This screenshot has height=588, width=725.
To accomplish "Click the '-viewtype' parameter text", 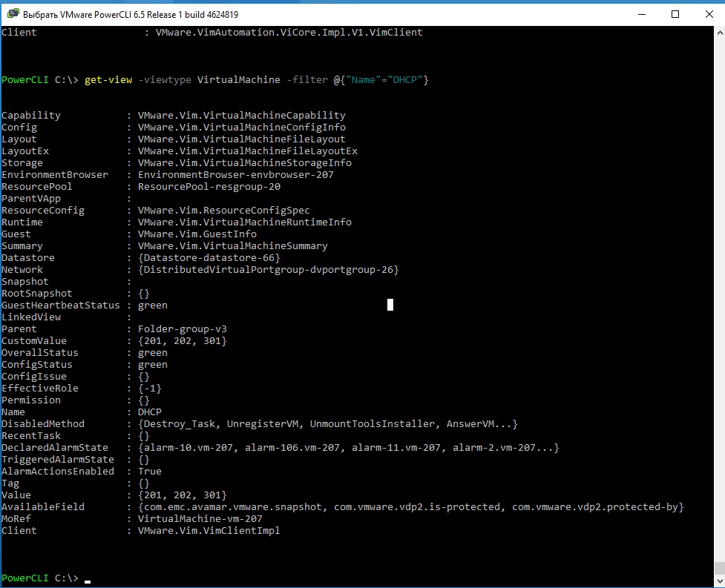I will click(165, 80).
